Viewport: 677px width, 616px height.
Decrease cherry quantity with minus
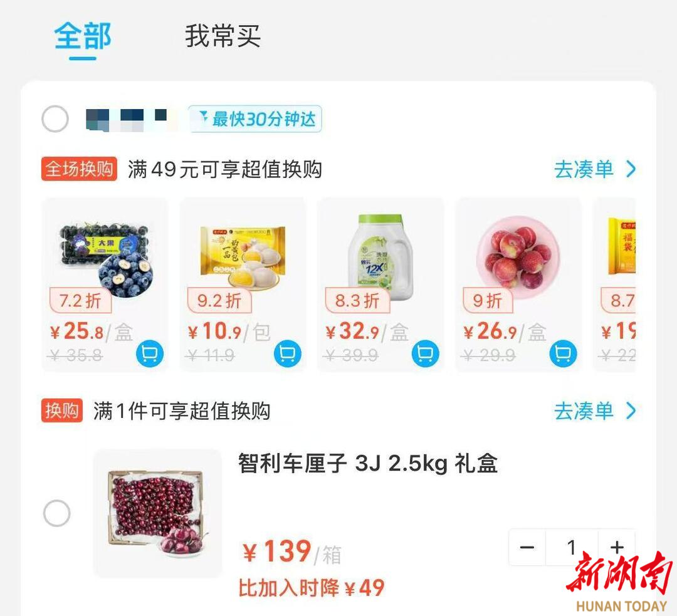coord(527,547)
